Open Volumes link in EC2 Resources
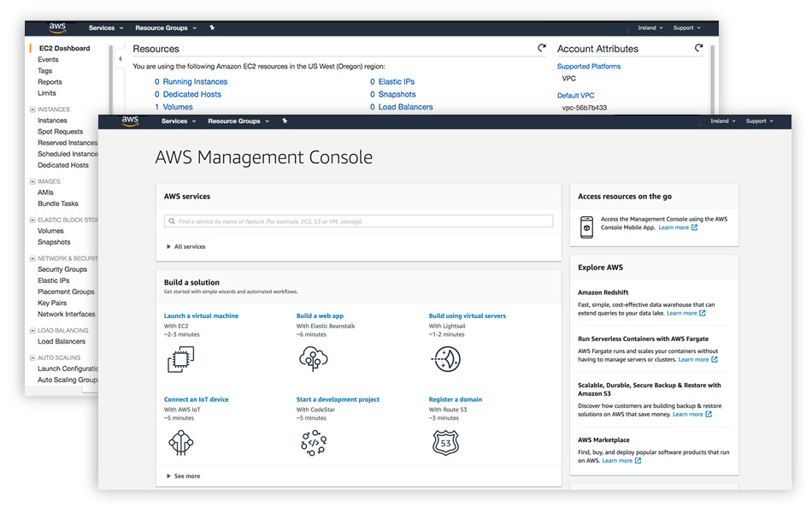The image size is (812, 513). click(178, 107)
